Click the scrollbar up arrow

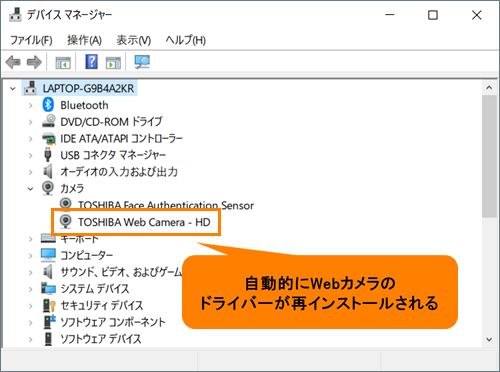(489, 88)
